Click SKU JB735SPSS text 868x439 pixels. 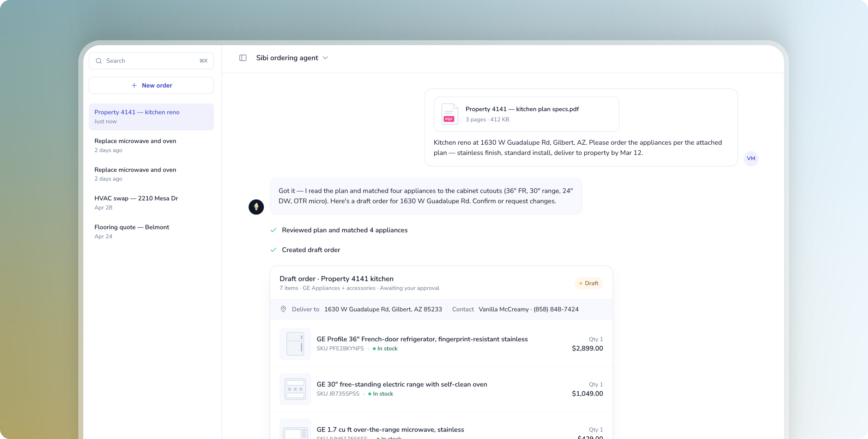pos(338,394)
